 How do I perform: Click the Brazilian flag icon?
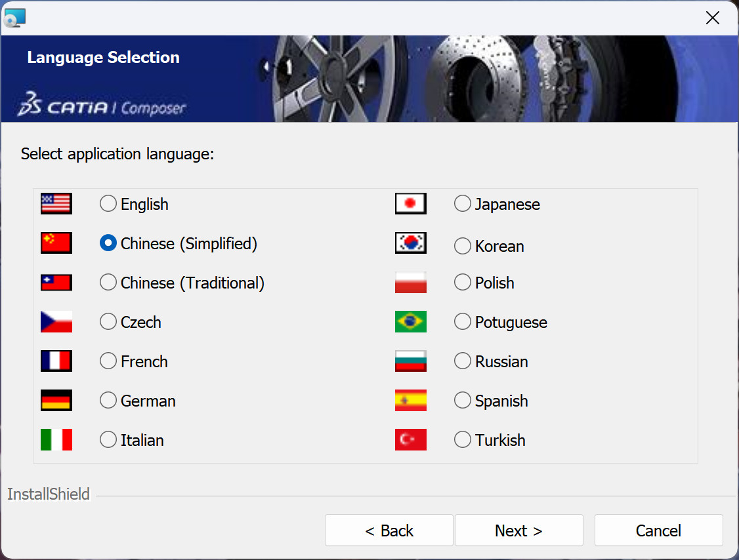pos(410,322)
